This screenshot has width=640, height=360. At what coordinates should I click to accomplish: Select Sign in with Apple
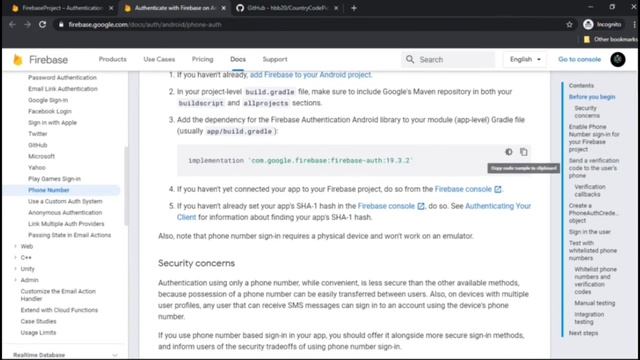[x=52, y=122]
